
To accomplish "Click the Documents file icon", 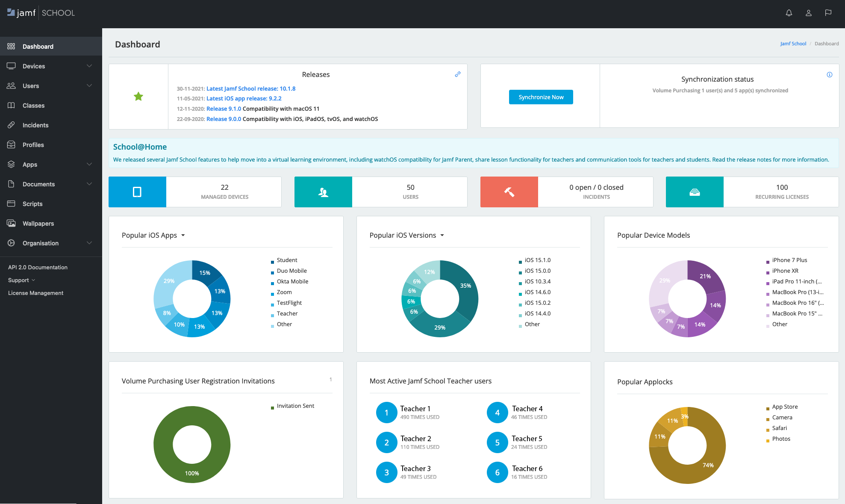I will tap(11, 184).
